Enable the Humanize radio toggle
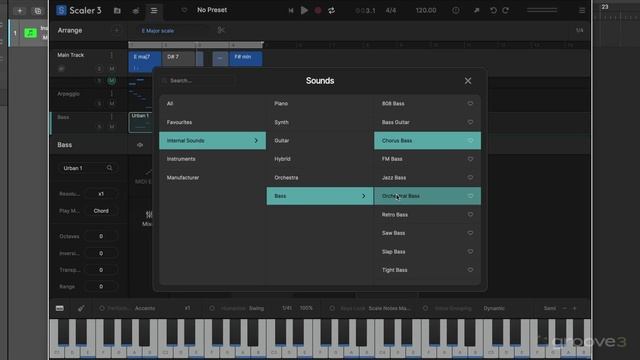Viewport: 640px width, 360px height. coord(212,308)
